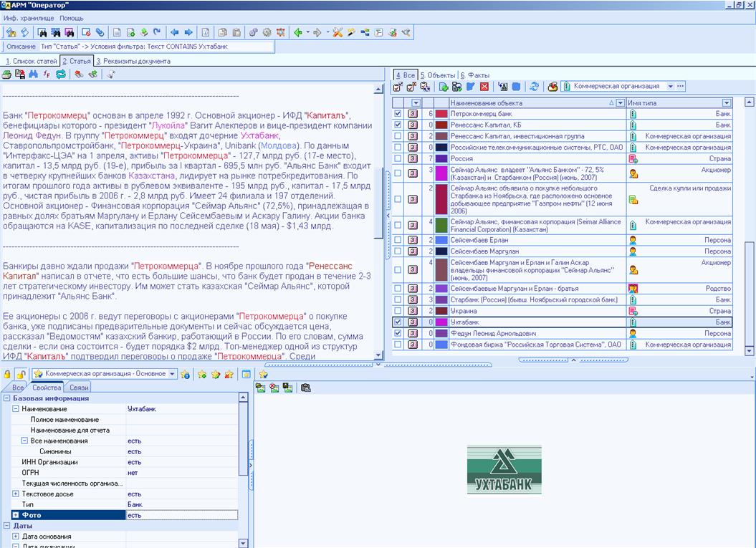Uncheck the Ухтабанк row checkbox
This screenshot has width=756, height=548.
[x=398, y=322]
